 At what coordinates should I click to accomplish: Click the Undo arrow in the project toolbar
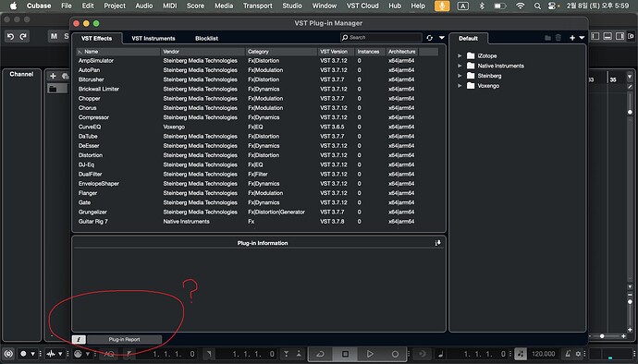click(10, 37)
